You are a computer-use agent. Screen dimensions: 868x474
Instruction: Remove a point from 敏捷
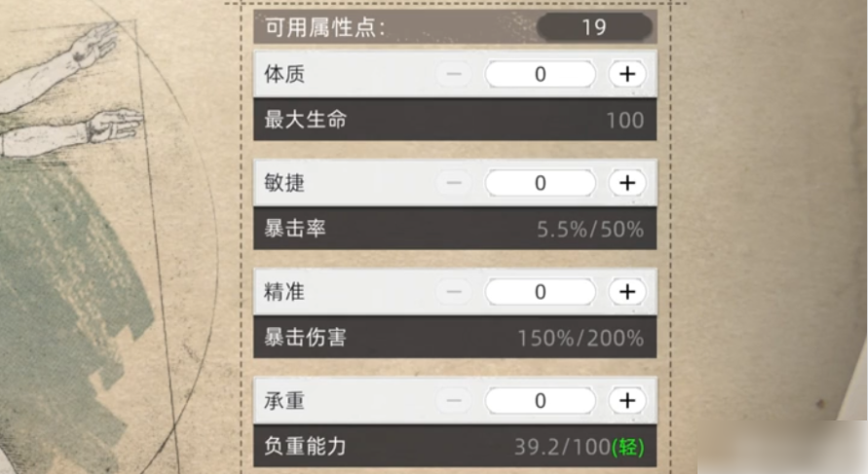pyautogui.click(x=454, y=183)
